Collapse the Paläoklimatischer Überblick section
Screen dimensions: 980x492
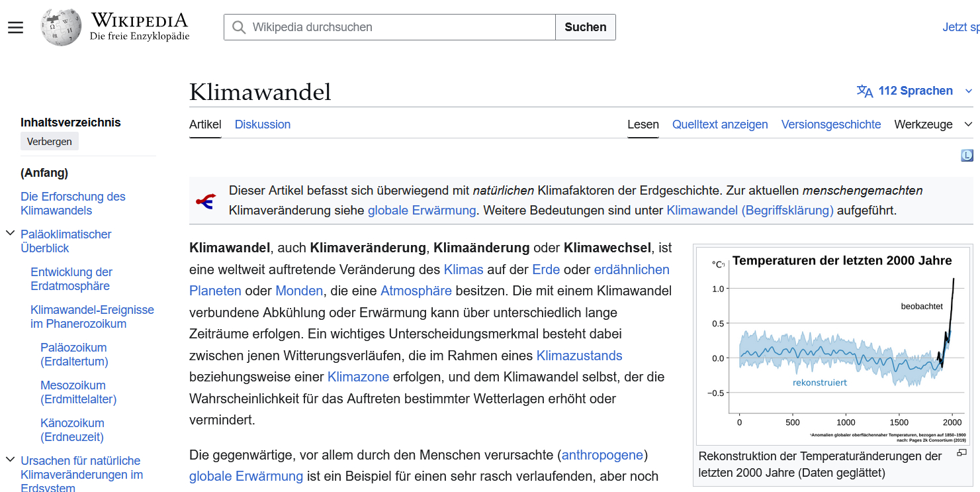pyautogui.click(x=11, y=234)
